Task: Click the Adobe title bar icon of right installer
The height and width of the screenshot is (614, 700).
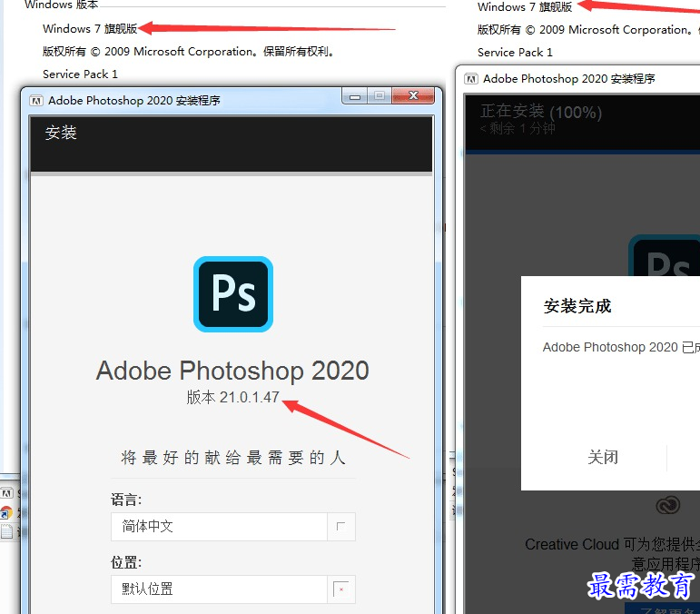Action: point(471,79)
